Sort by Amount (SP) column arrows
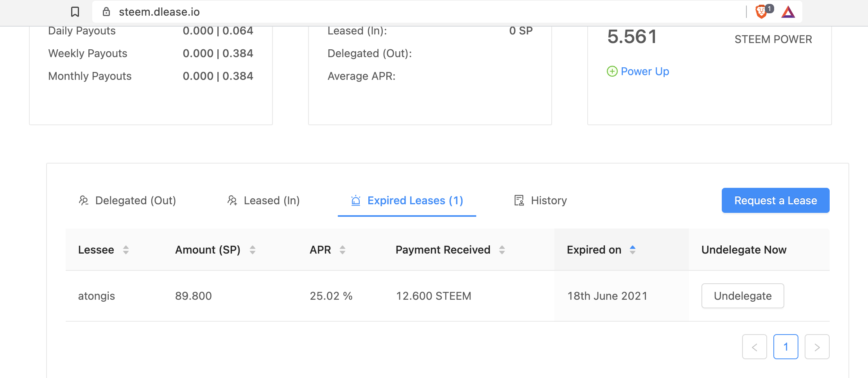The image size is (868, 378). coord(253,250)
